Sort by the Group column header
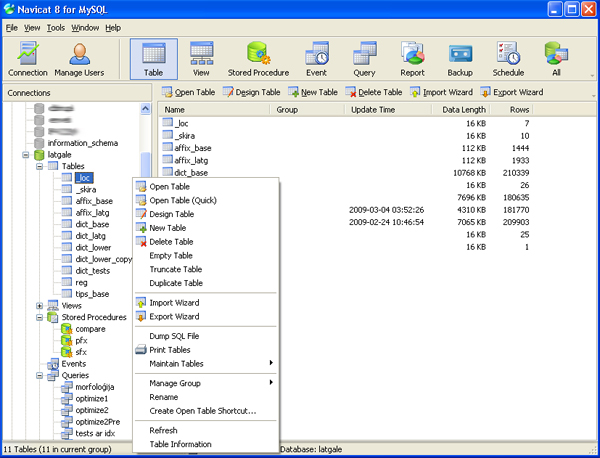Image resolution: width=600 pixels, height=458 pixels. click(x=307, y=110)
